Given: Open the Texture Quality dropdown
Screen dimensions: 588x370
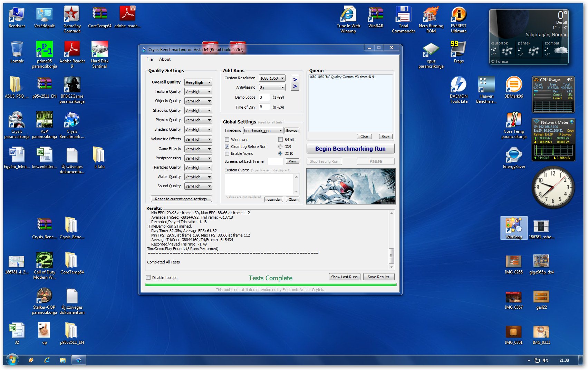Looking at the screenshot, I should point(198,92).
